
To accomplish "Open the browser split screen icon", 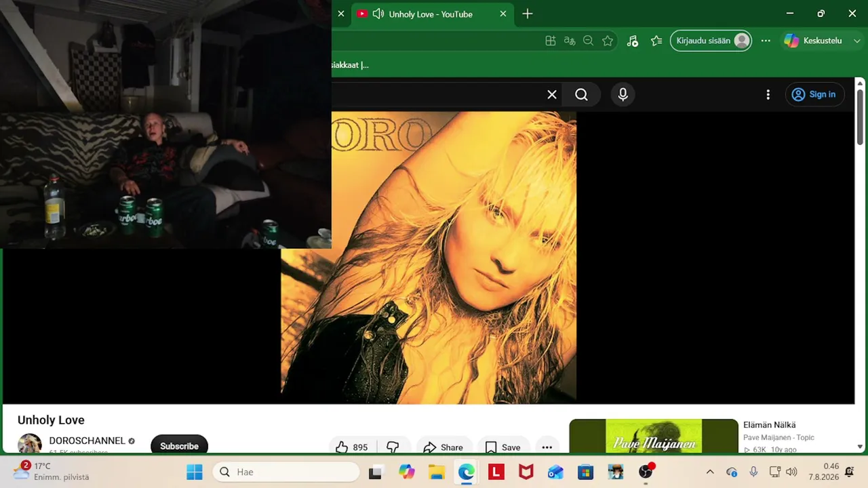I will (551, 41).
